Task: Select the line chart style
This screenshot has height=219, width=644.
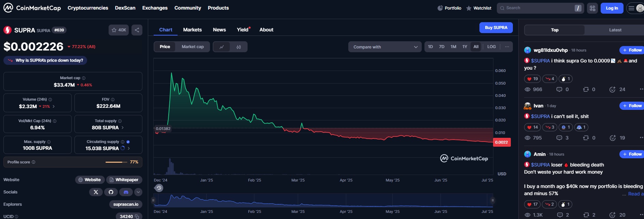Action: (x=222, y=47)
